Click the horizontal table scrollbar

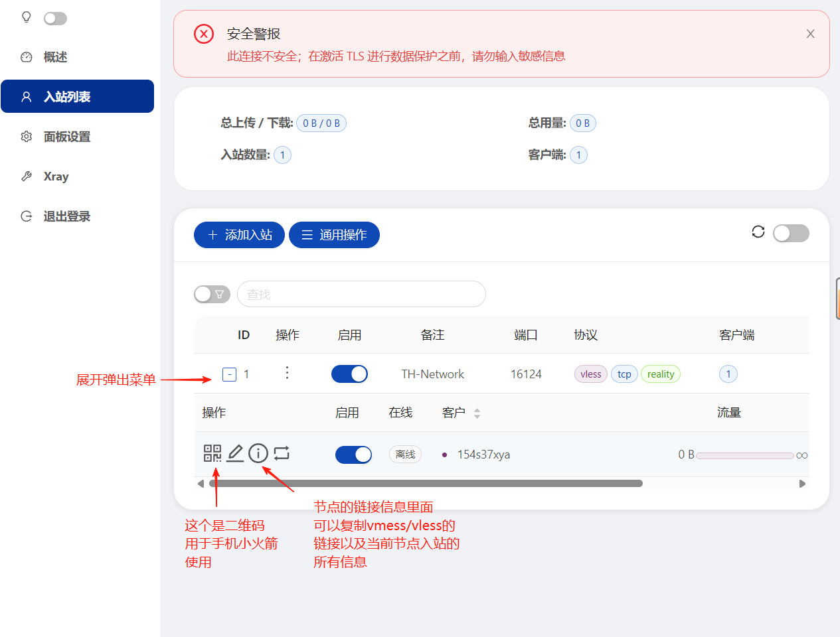425,484
